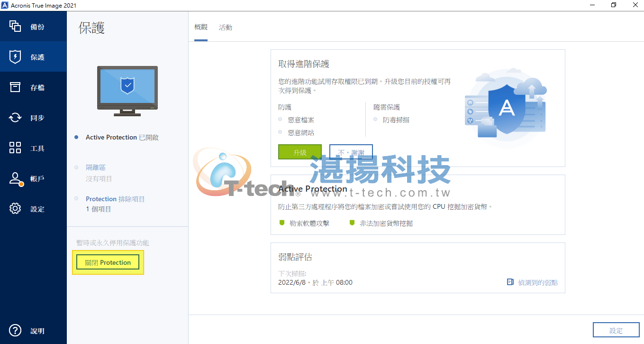Open the 說明 help question-mark icon
644x344 pixels.
pyautogui.click(x=15, y=331)
